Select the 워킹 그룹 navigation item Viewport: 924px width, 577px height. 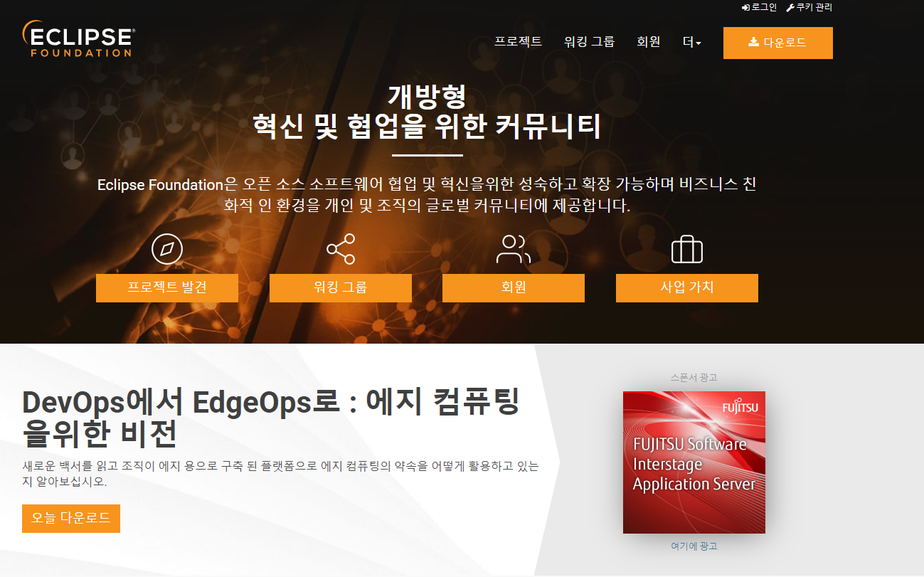[x=590, y=42]
